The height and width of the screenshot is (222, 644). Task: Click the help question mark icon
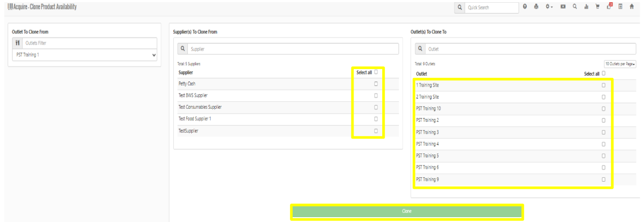[525, 7]
